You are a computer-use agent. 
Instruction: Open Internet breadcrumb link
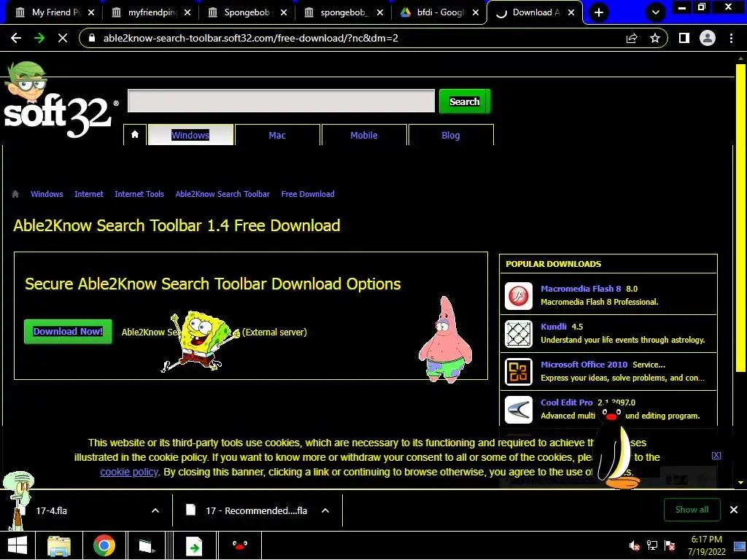pos(88,194)
